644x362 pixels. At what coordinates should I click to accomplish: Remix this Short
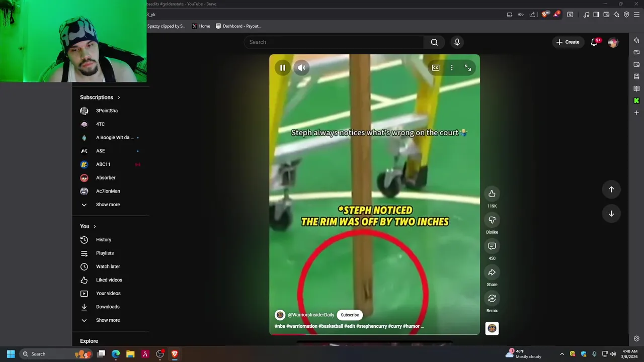pyautogui.click(x=492, y=298)
